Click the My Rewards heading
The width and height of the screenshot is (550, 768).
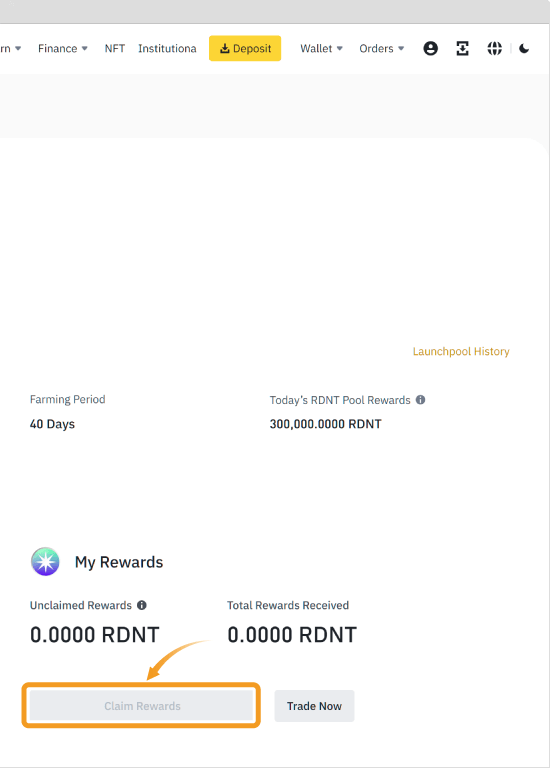119,562
